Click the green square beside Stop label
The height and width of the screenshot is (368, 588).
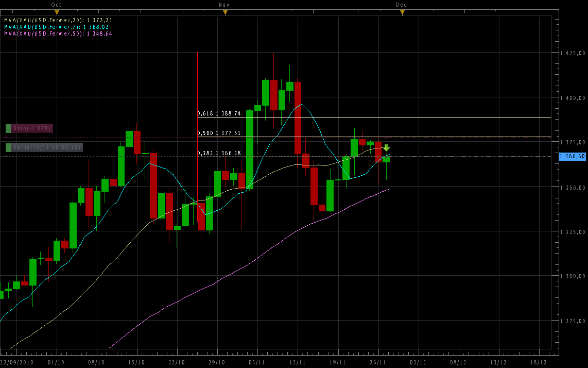click(8, 128)
